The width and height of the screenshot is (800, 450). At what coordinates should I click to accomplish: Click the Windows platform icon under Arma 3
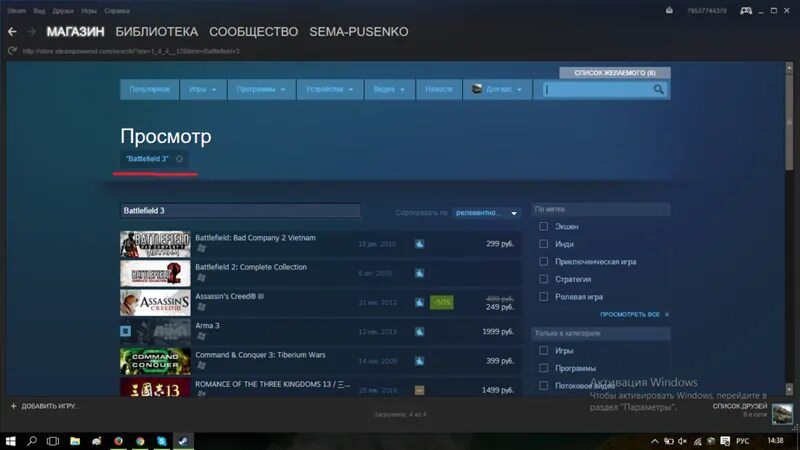(x=202, y=336)
